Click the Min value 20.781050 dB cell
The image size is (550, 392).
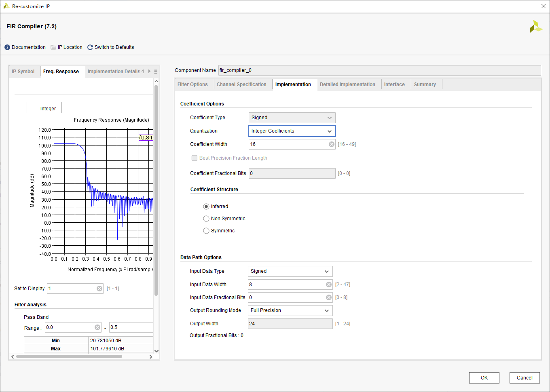121,341
